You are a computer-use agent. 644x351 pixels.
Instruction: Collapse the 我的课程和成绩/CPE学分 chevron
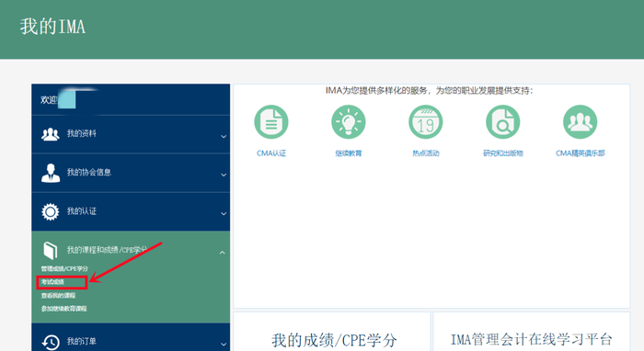click(223, 253)
